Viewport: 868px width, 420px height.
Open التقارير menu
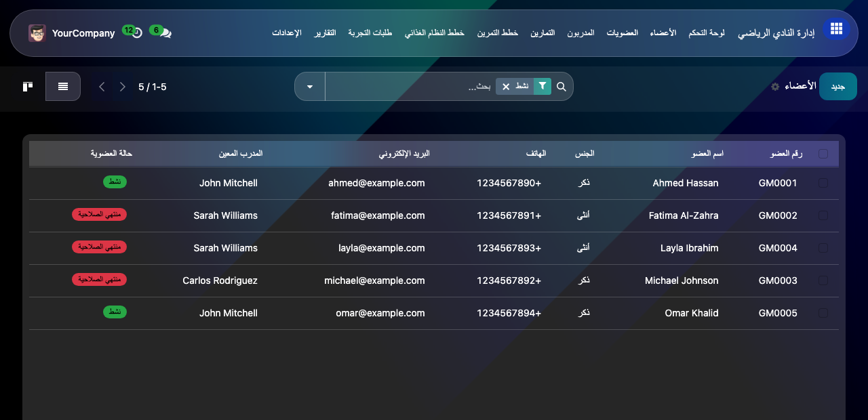(x=325, y=33)
